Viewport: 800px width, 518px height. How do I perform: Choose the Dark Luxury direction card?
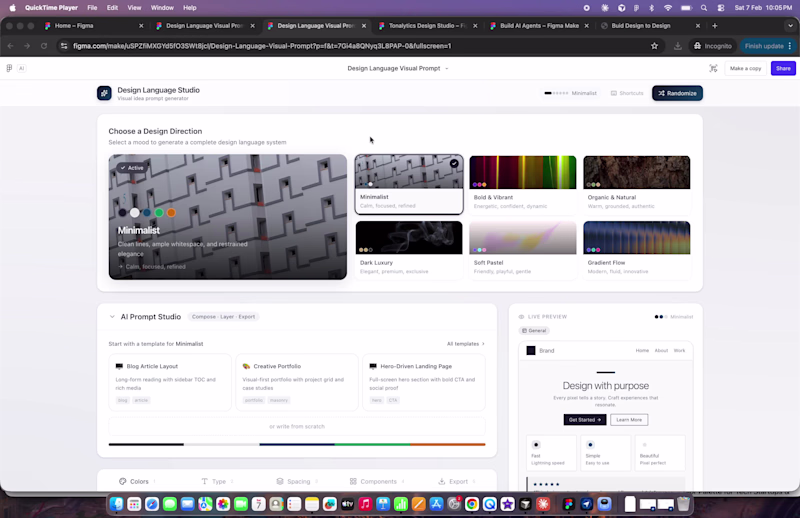tap(409, 250)
